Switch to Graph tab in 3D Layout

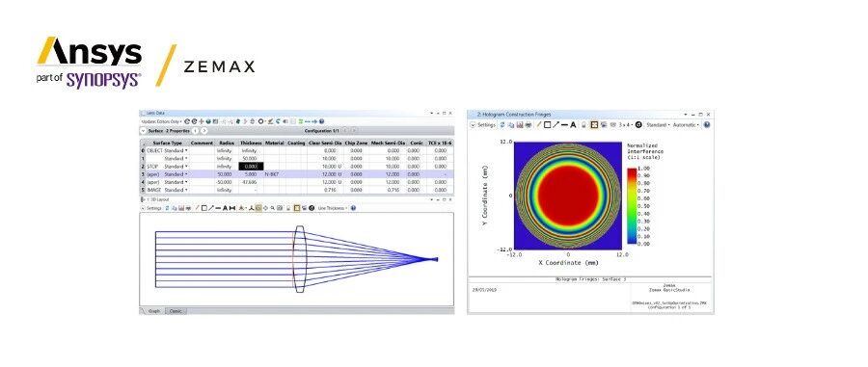[x=154, y=311]
